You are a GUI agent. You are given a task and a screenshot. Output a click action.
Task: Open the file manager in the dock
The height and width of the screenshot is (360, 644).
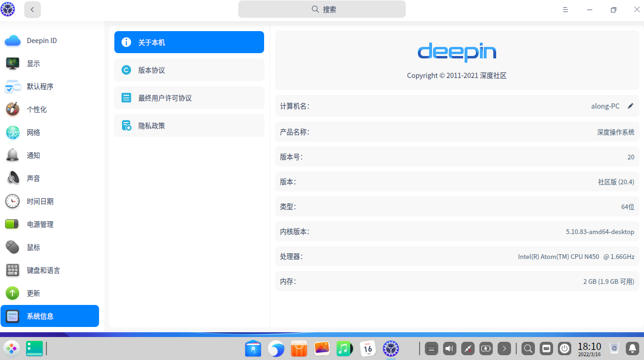coord(253,349)
